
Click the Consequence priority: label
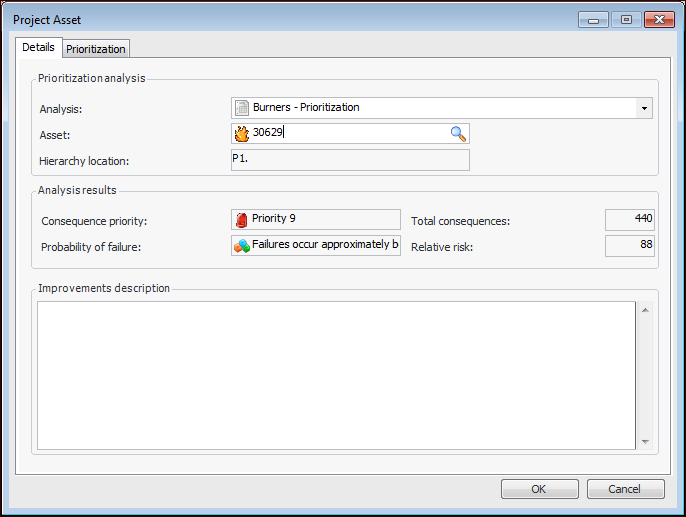(94, 221)
